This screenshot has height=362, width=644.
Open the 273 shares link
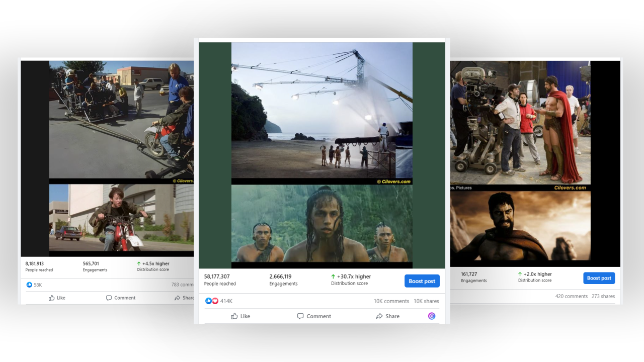[603, 296]
